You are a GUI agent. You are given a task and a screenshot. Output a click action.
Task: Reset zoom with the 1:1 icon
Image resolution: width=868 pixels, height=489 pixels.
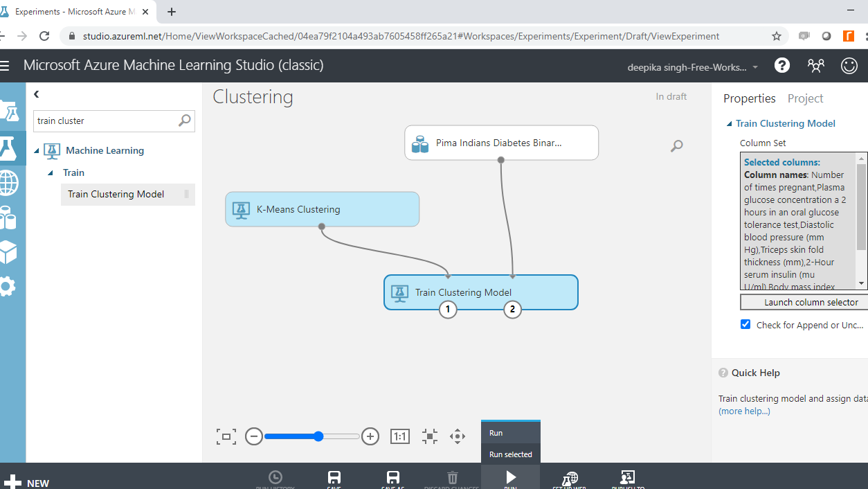click(x=400, y=436)
